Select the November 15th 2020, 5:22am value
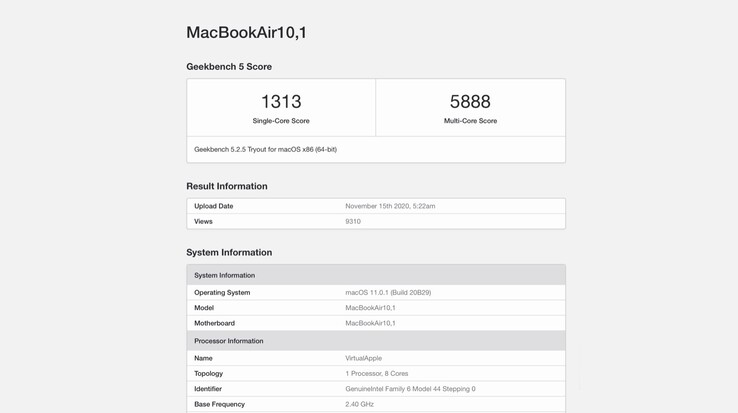This screenshot has height=413, width=738. [x=390, y=206]
